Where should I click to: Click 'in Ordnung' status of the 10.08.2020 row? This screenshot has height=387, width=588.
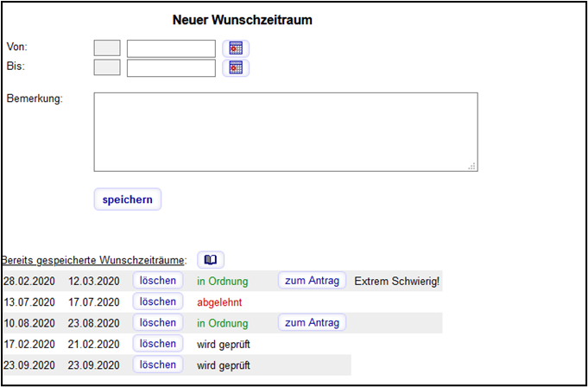pos(223,323)
